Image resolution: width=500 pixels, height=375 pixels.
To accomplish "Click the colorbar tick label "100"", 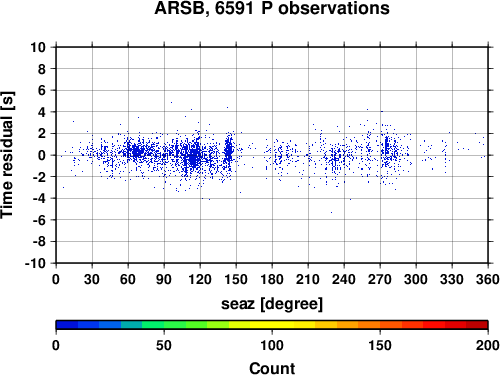I will 272,345.
